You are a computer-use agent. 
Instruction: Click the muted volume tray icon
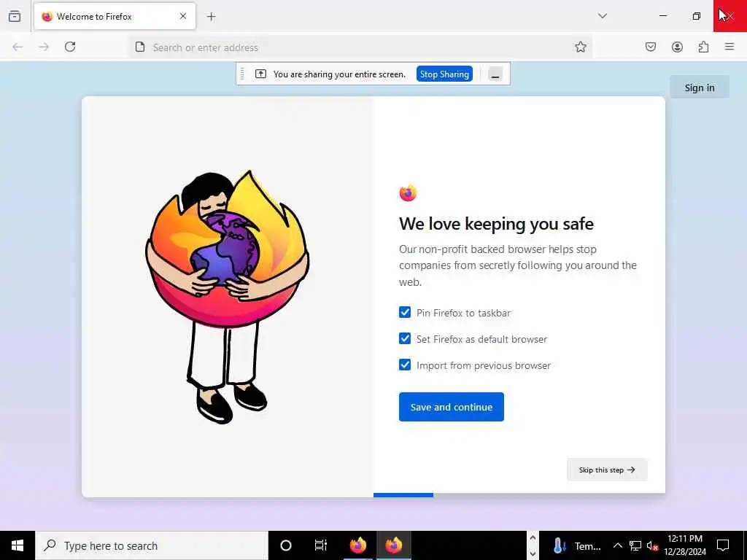[x=653, y=545]
